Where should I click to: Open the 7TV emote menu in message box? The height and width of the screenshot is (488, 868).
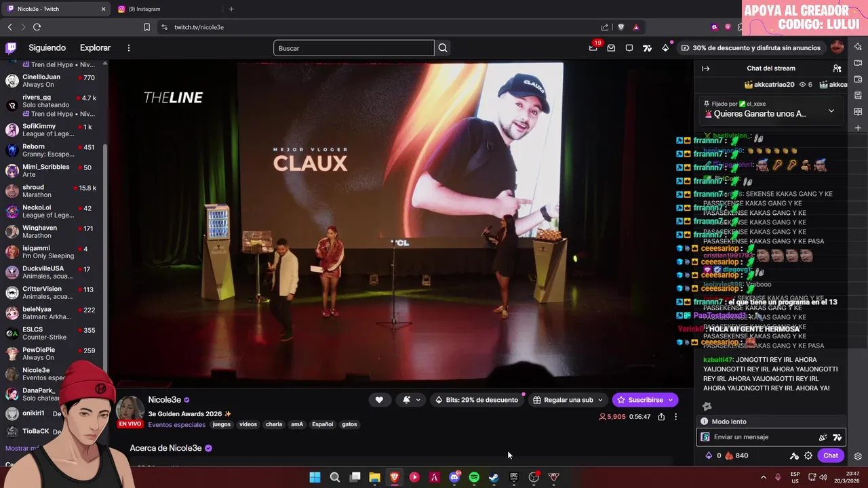pyautogui.click(x=837, y=437)
